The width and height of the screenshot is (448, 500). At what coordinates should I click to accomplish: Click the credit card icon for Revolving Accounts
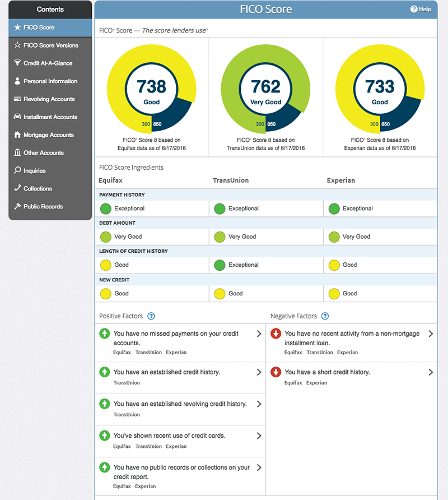pos(18,99)
